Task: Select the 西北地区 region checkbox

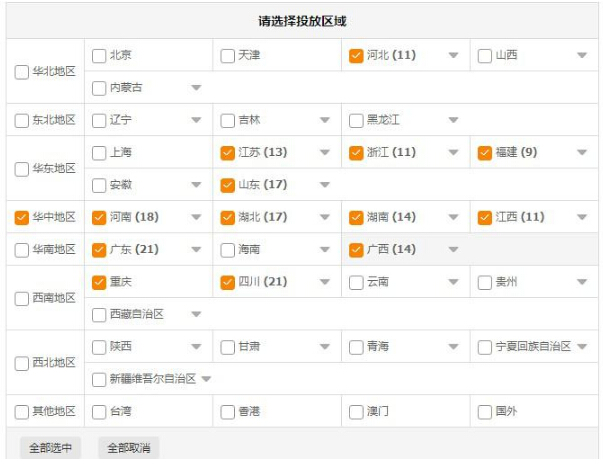Action: pos(22,363)
